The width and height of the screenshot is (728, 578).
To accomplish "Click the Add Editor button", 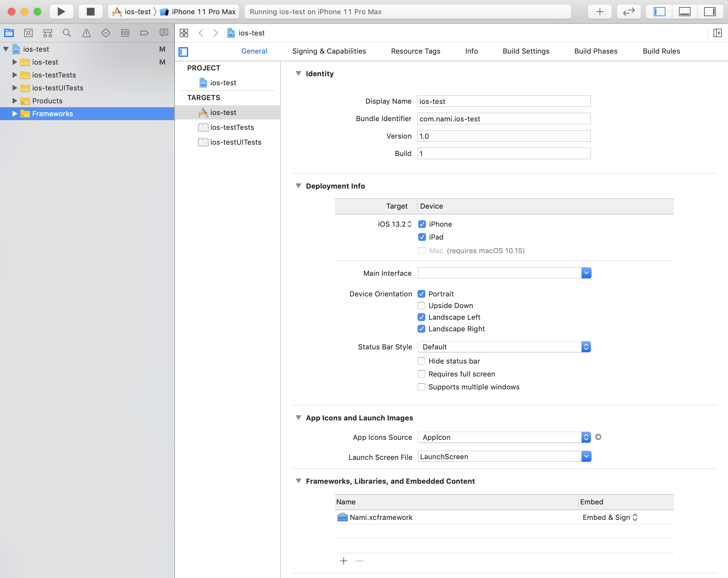I will 718,33.
